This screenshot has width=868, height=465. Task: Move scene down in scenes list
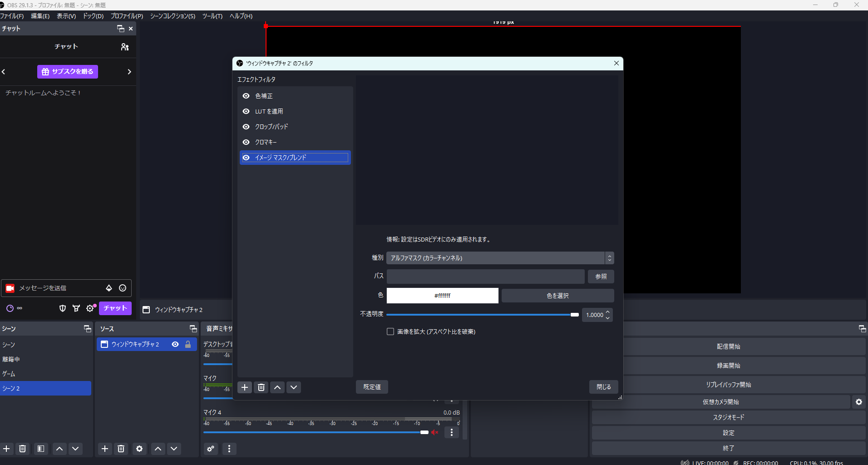click(x=75, y=449)
